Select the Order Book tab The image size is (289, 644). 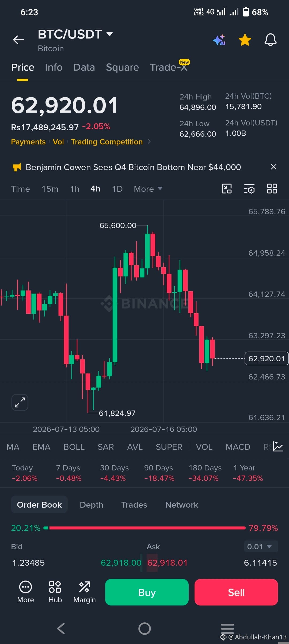pos(39,505)
